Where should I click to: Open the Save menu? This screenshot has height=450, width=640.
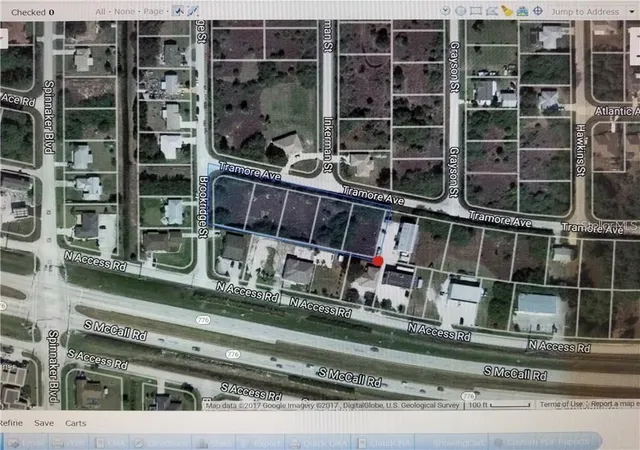(44, 423)
